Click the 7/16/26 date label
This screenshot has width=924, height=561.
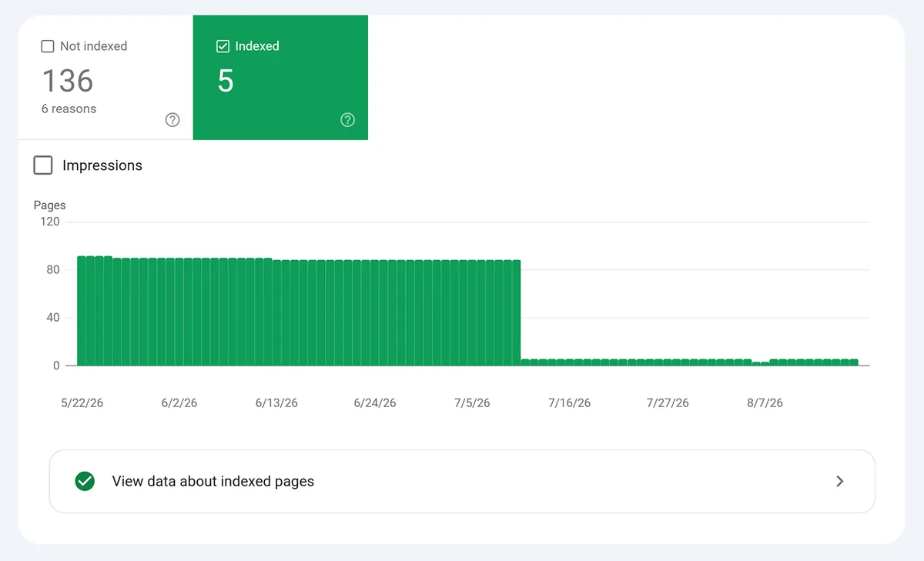click(x=570, y=403)
